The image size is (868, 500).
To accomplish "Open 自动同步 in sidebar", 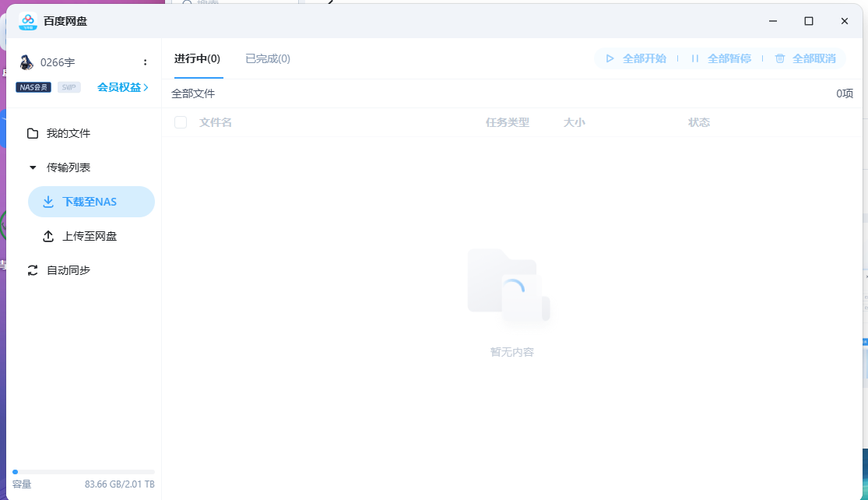I will pyautogui.click(x=58, y=270).
